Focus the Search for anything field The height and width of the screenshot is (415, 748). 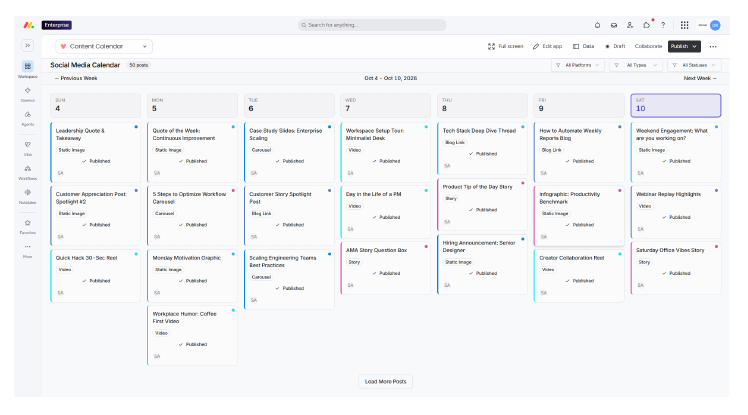[x=372, y=25]
